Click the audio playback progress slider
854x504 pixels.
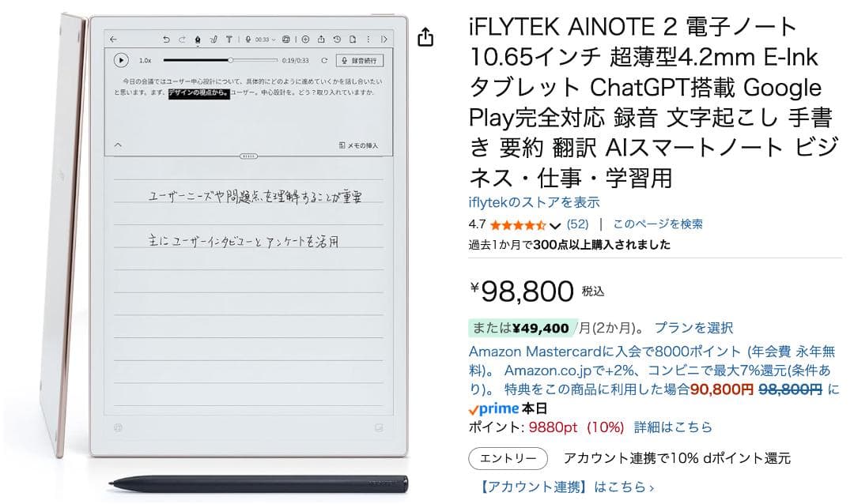coord(231,59)
